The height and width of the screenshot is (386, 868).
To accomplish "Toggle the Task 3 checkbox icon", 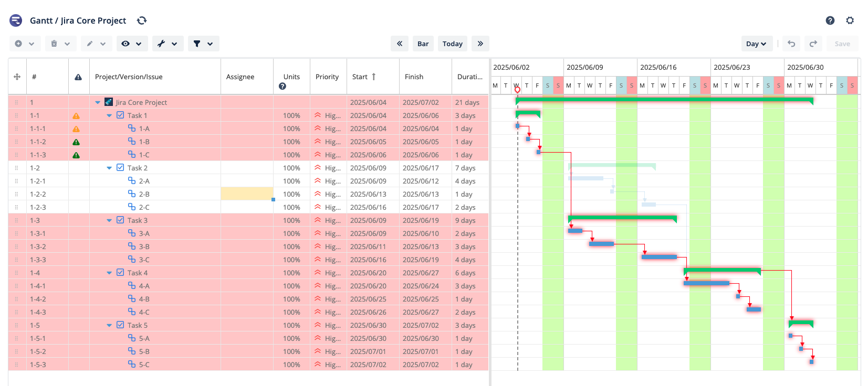I will [x=120, y=220].
